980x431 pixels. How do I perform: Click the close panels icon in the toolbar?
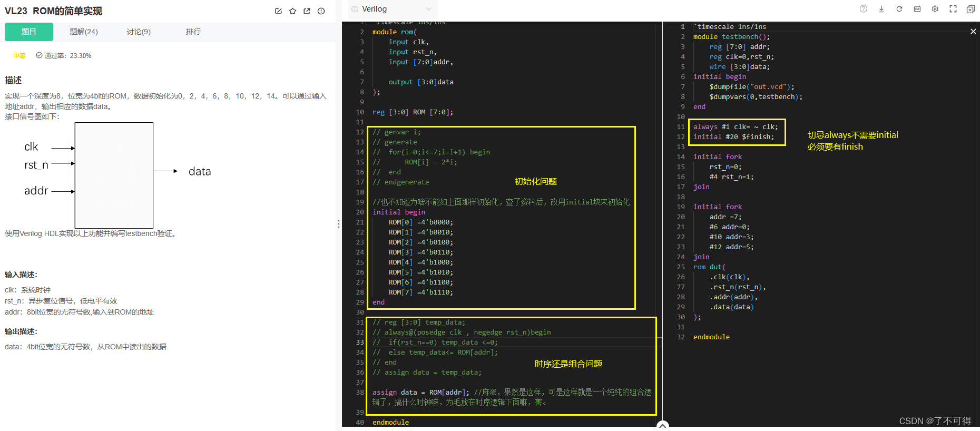click(971, 9)
